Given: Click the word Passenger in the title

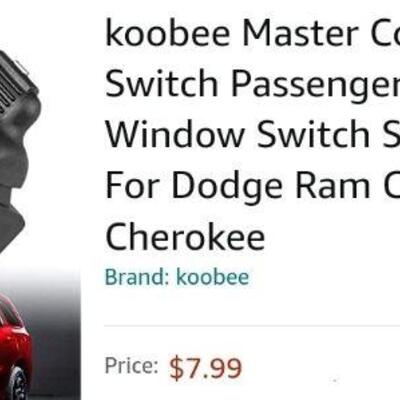Looking at the screenshot, I should pyautogui.click(x=316, y=84).
